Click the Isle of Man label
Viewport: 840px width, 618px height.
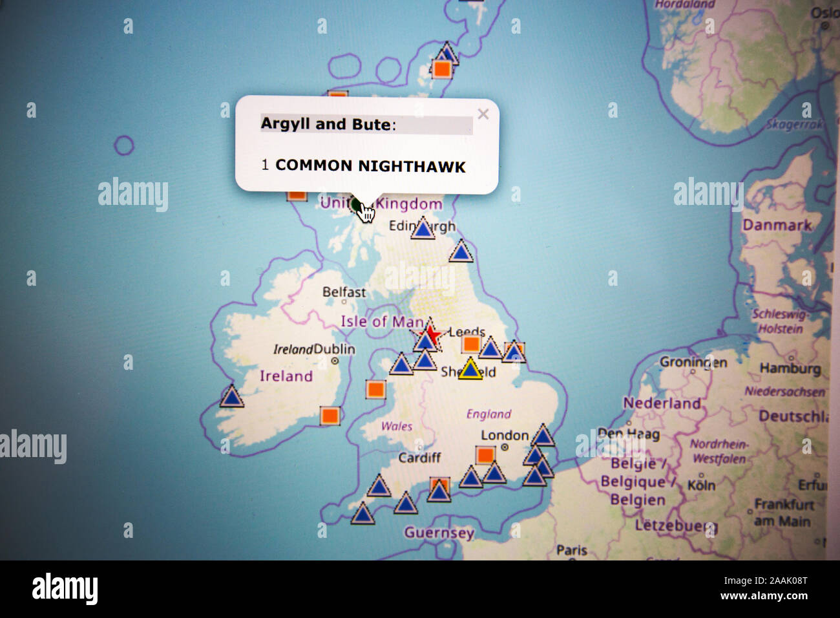click(x=382, y=321)
